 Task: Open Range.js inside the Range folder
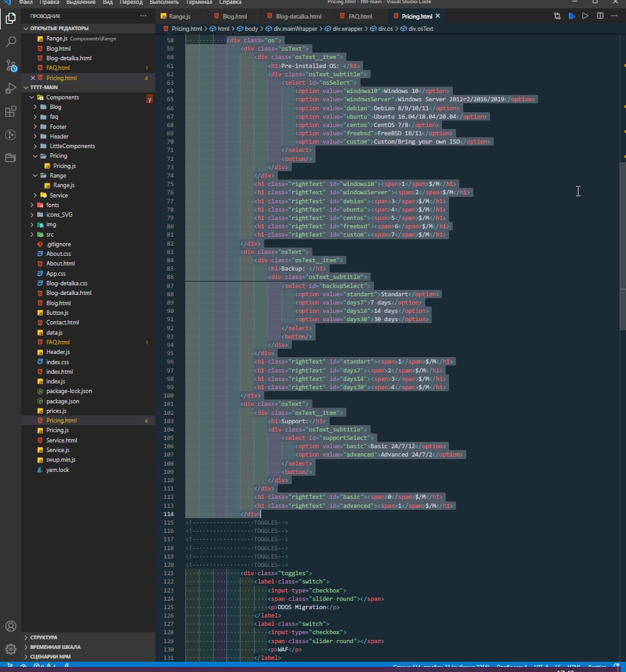pyautogui.click(x=63, y=185)
